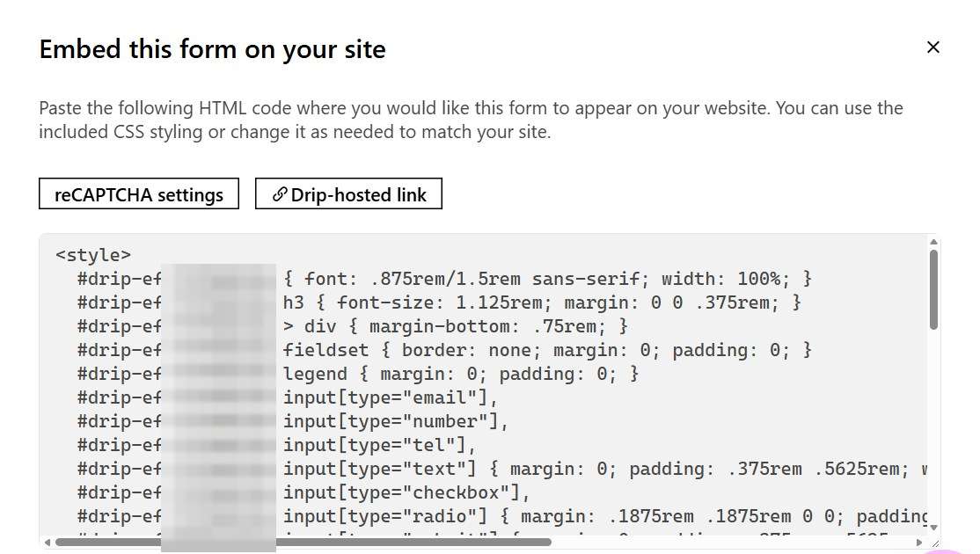Click the 'Embed this form on your site' heading
The height and width of the screenshot is (554, 980).
tap(213, 49)
